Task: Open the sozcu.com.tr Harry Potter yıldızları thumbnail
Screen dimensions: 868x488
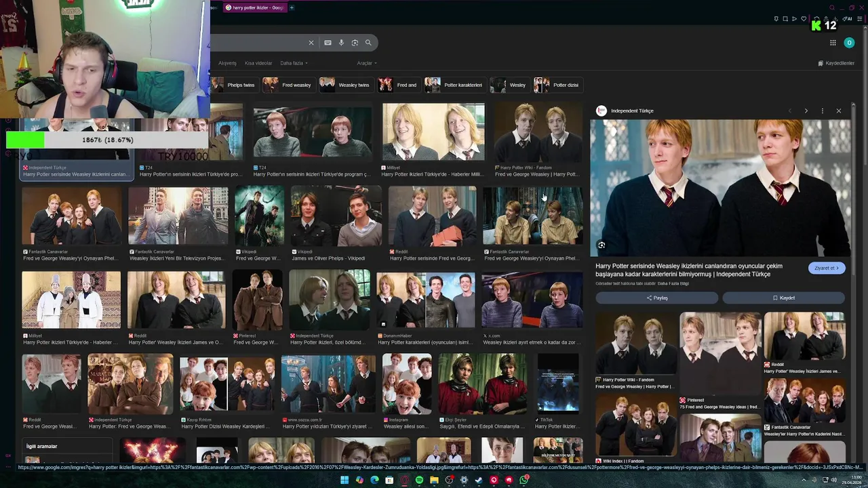Action: (328, 384)
